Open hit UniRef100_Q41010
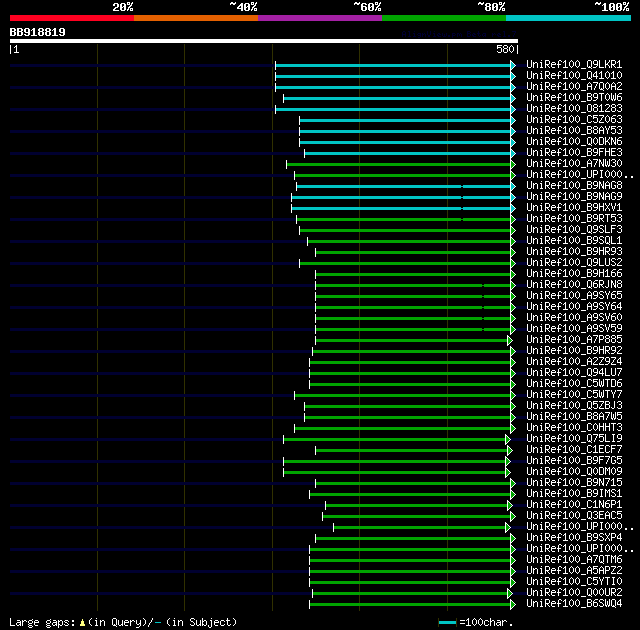The image size is (640, 630). [574, 75]
